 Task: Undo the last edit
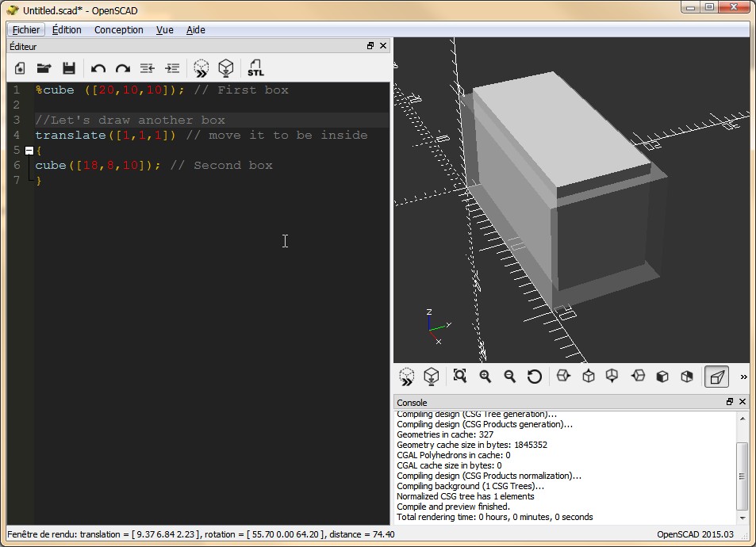tap(98, 68)
